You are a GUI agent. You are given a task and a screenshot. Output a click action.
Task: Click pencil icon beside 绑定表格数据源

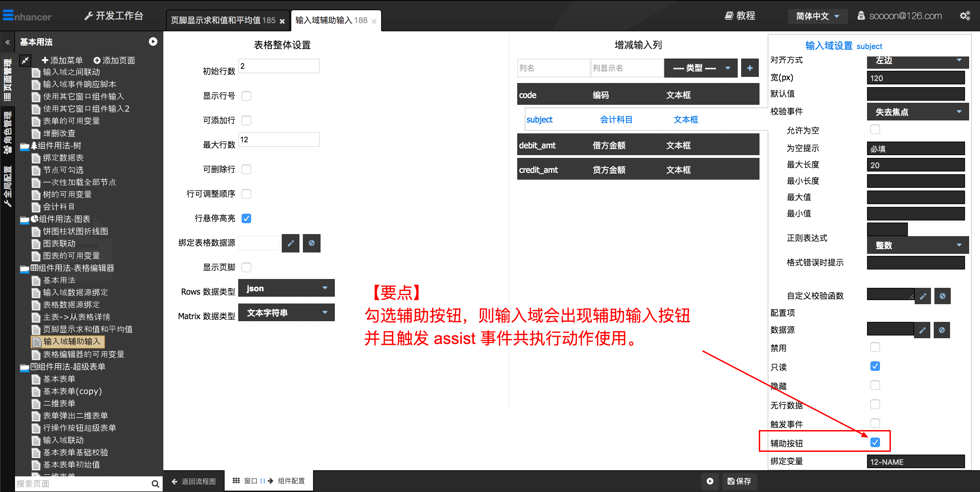coord(290,243)
